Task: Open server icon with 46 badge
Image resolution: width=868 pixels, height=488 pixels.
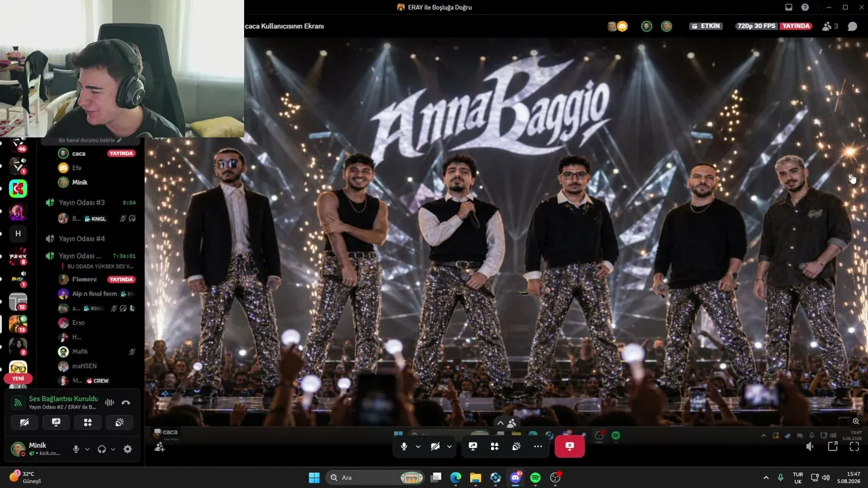Action: point(18,144)
